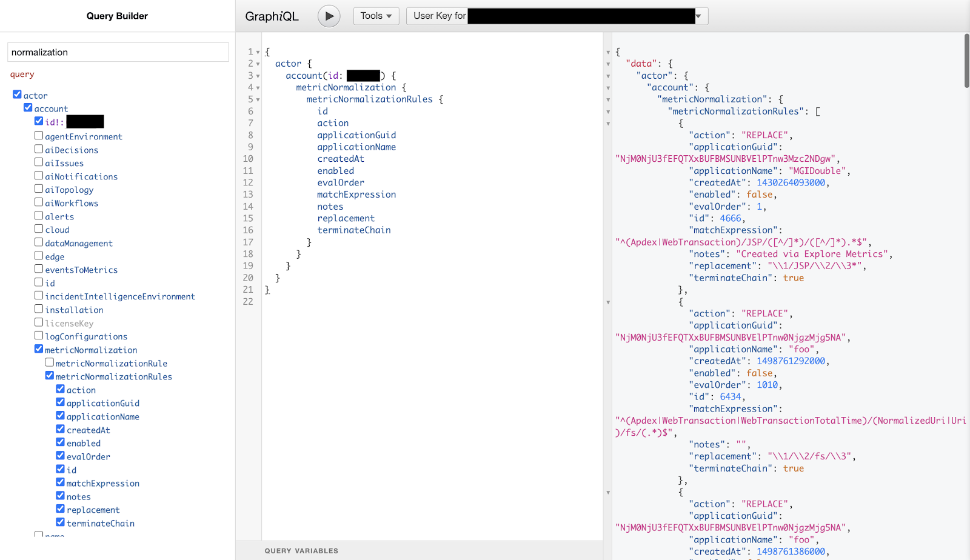Click the id value 4666 in results
This screenshot has width=970, height=560.
coord(731,218)
